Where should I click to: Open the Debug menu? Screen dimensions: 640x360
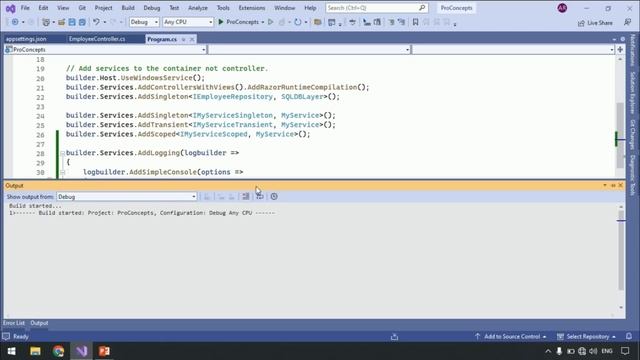coord(152,8)
